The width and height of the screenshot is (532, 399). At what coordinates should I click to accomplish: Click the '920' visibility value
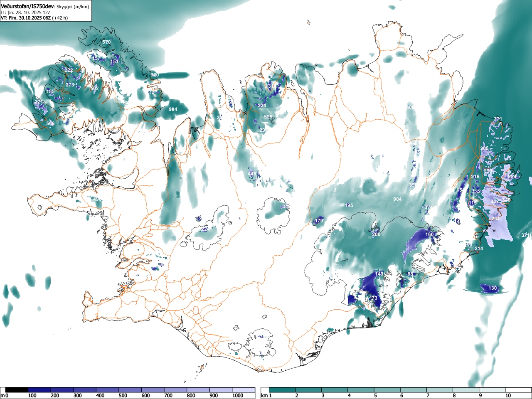pos(155,75)
